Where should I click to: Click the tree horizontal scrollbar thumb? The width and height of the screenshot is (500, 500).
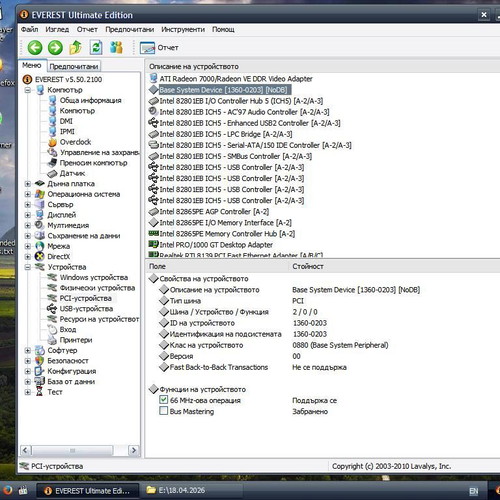click(72, 450)
